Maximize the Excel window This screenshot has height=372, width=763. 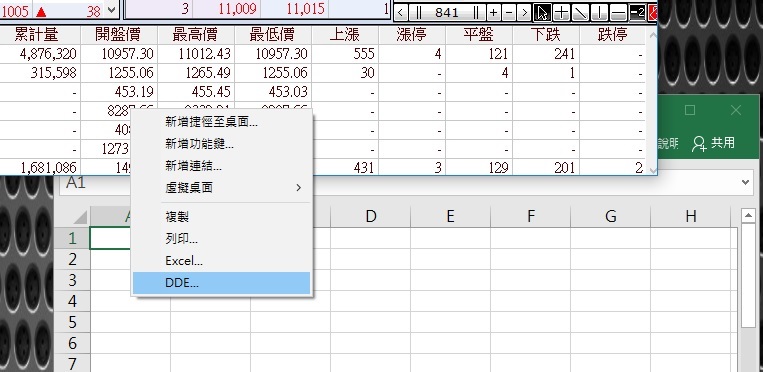690,110
